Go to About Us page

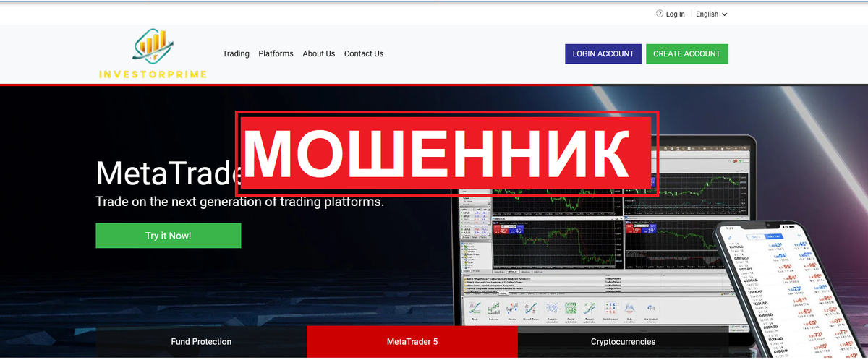tap(319, 53)
